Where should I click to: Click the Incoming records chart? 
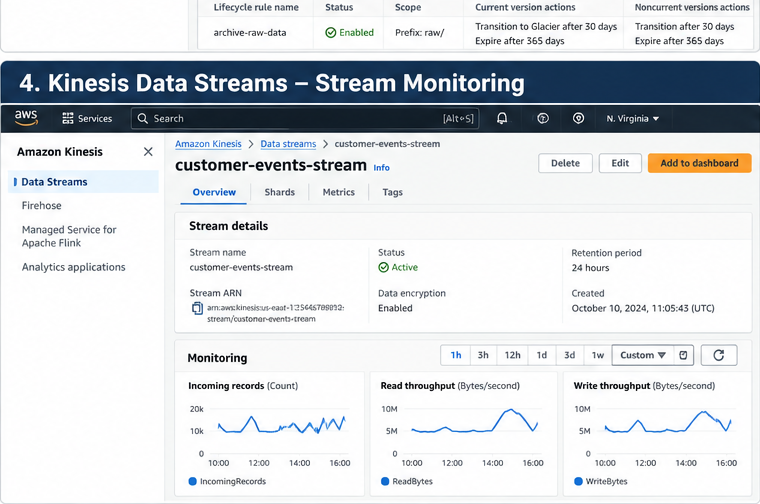coord(269,434)
